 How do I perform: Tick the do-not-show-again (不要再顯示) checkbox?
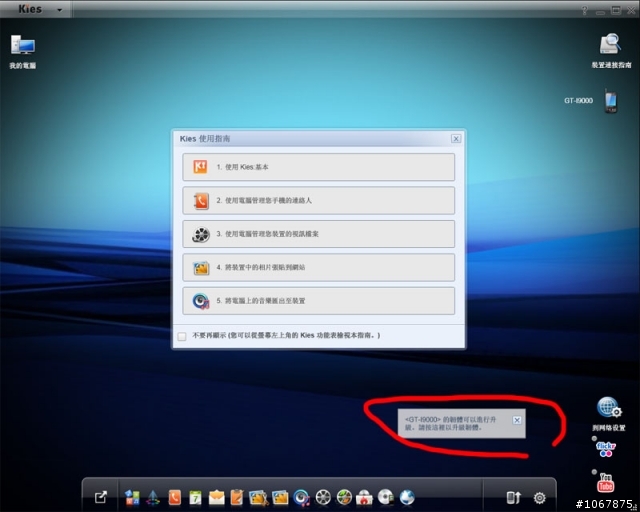182,336
